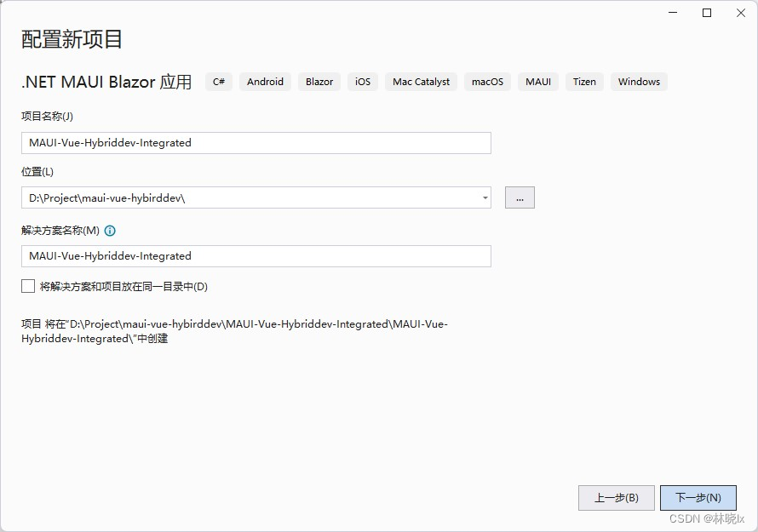The width and height of the screenshot is (758, 532).
Task: Select the Blazor technology tag
Action: (x=319, y=82)
